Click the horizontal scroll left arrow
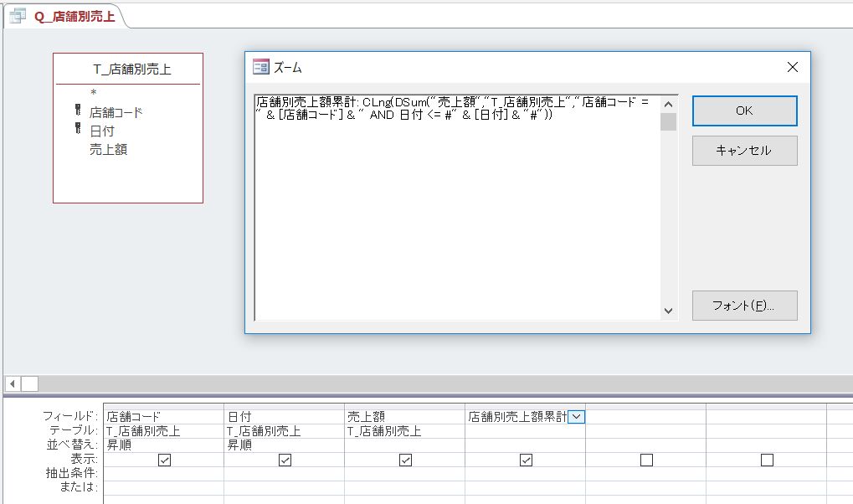 (x=13, y=383)
